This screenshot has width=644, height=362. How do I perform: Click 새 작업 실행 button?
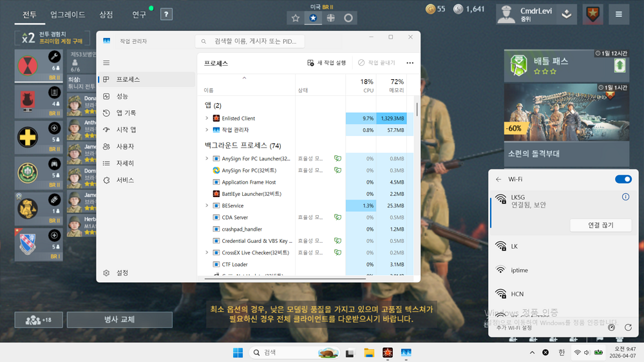[327, 63]
